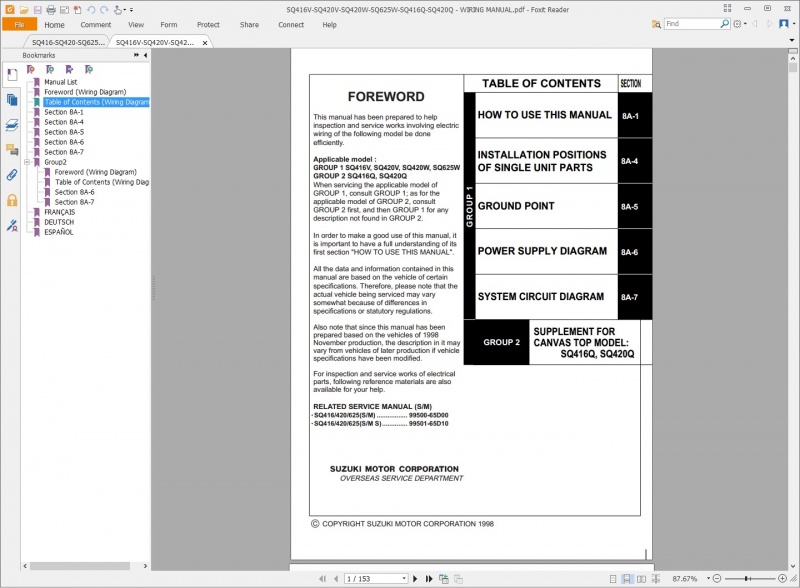Select the Hand tool in quick access toolbar
The width and height of the screenshot is (800, 588).
[x=118, y=10]
